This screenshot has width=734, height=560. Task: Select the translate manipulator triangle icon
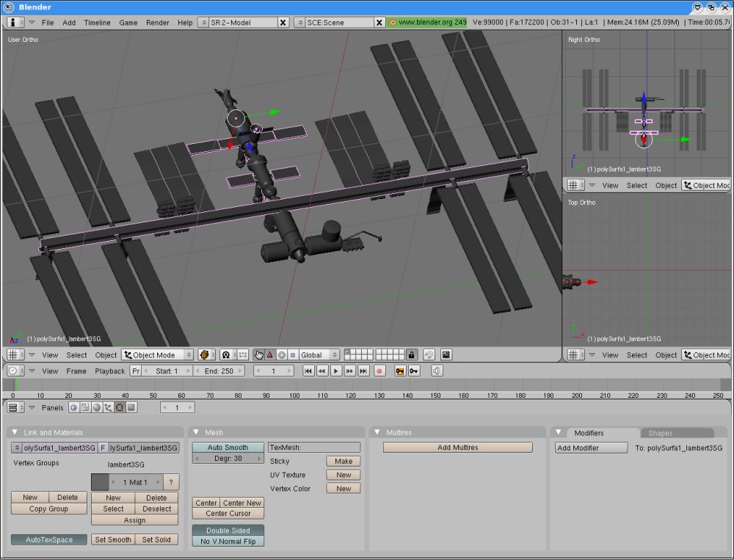click(x=270, y=355)
